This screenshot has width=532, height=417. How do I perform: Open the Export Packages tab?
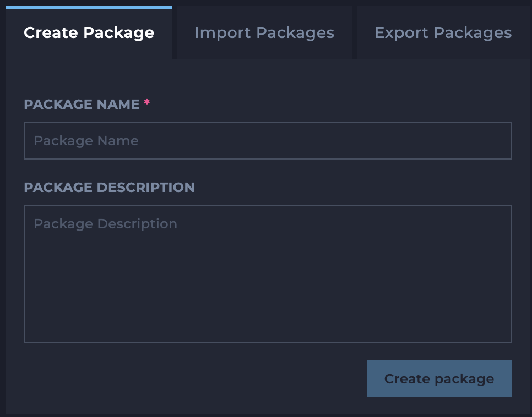(x=443, y=32)
